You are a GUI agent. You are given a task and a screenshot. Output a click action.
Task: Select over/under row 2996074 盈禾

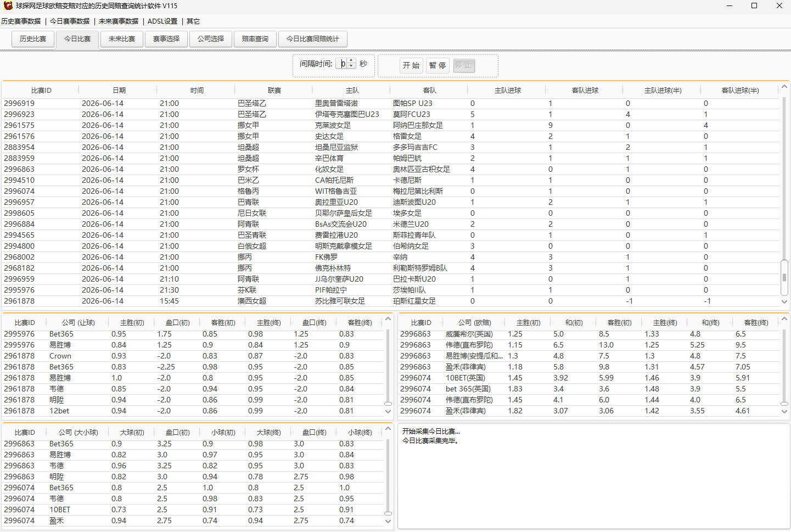pos(193,520)
